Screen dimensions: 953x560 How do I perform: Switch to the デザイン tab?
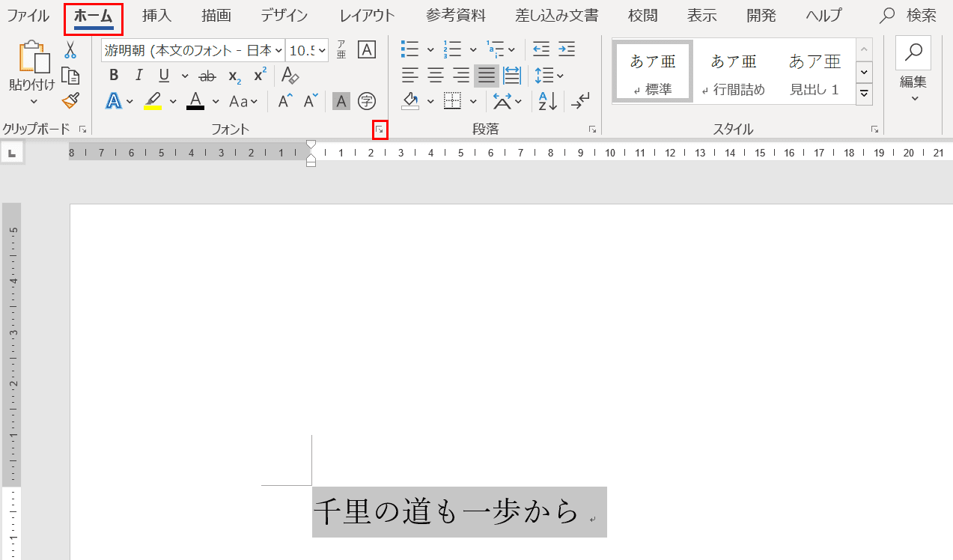click(x=284, y=16)
